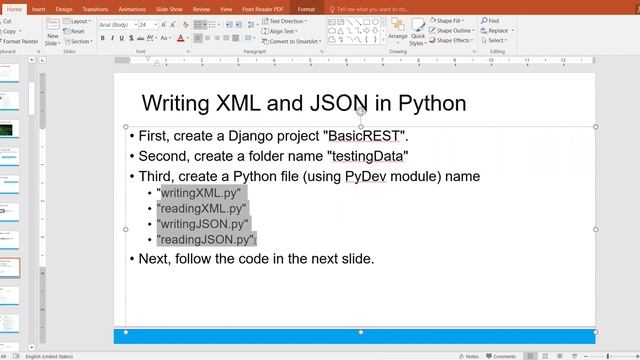Open the Review tab

[201, 9]
